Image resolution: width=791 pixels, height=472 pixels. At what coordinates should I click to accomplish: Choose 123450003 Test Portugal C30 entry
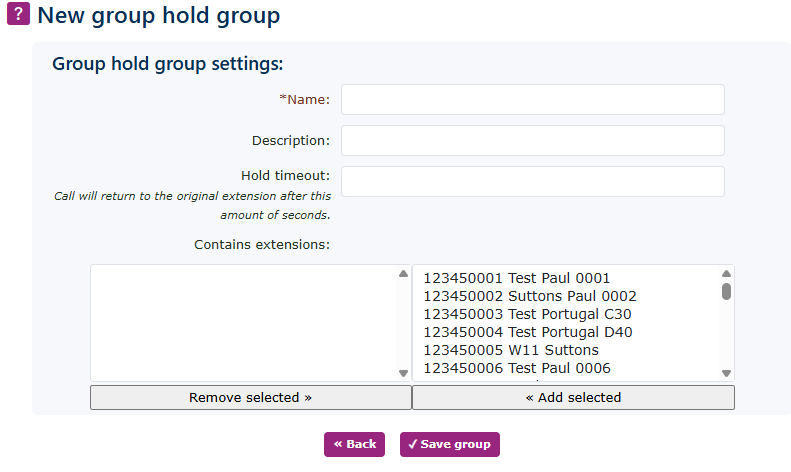click(527, 314)
